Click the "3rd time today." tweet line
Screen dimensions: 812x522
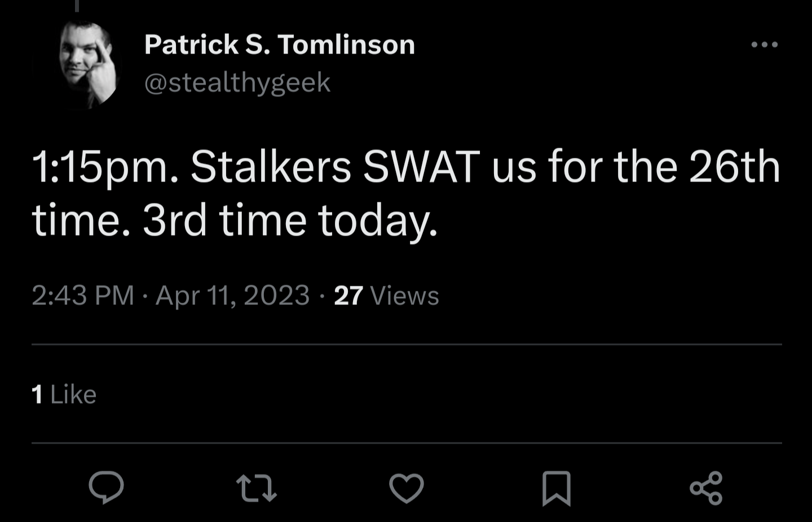click(x=290, y=220)
